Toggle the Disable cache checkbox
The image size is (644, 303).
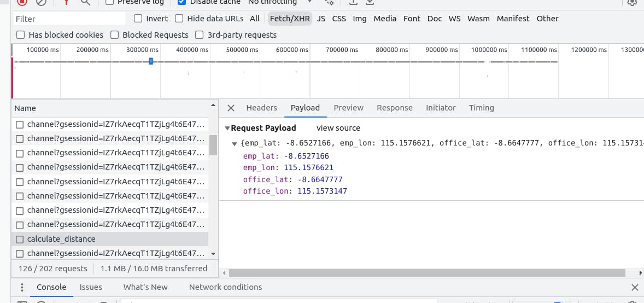[x=182, y=2]
